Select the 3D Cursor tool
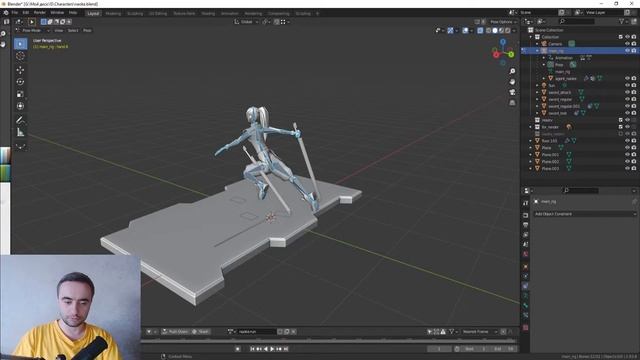The height and width of the screenshot is (360, 640). click(20, 56)
